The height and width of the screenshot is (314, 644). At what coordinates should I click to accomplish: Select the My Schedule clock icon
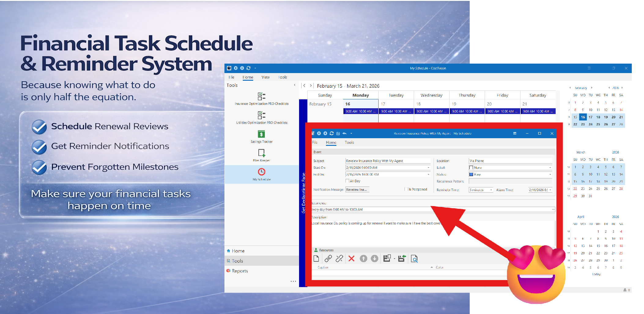[x=261, y=172]
